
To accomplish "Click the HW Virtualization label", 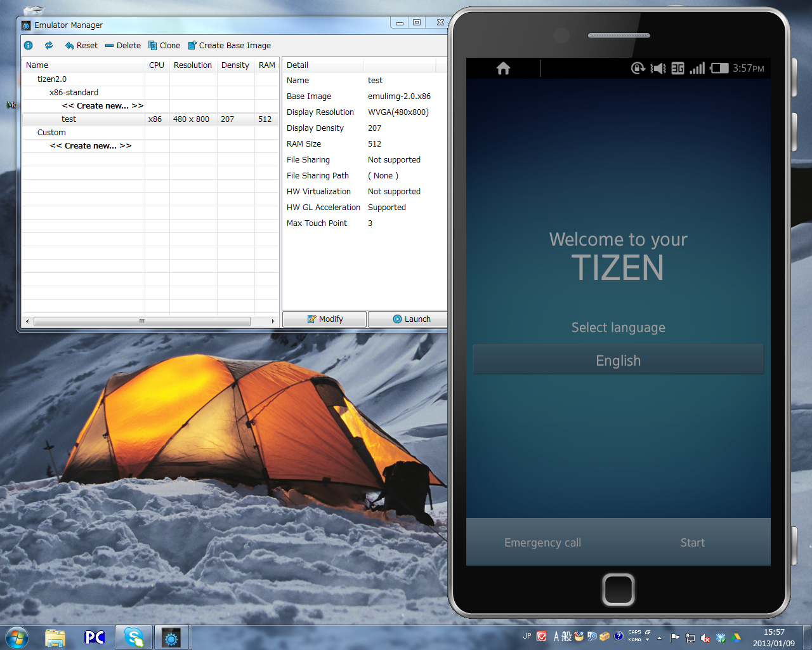I will pyautogui.click(x=318, y=191).
